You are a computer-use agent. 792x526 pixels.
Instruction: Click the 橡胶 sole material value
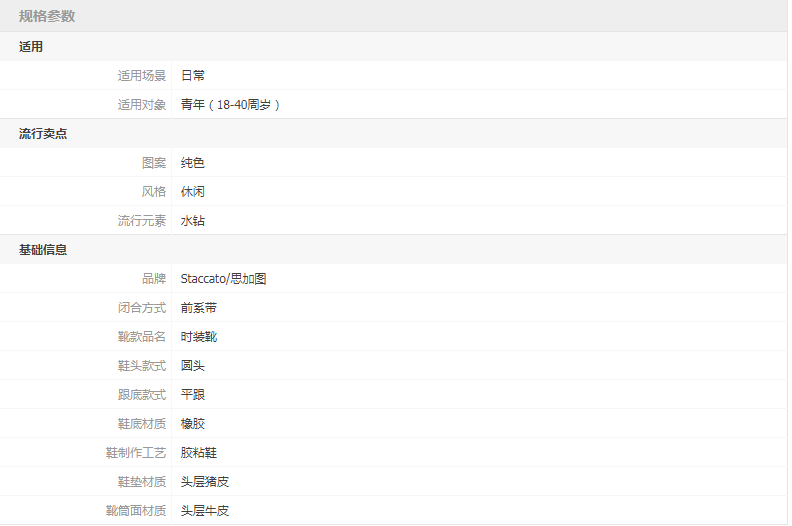pyautogui.click(x=193, y=424)
